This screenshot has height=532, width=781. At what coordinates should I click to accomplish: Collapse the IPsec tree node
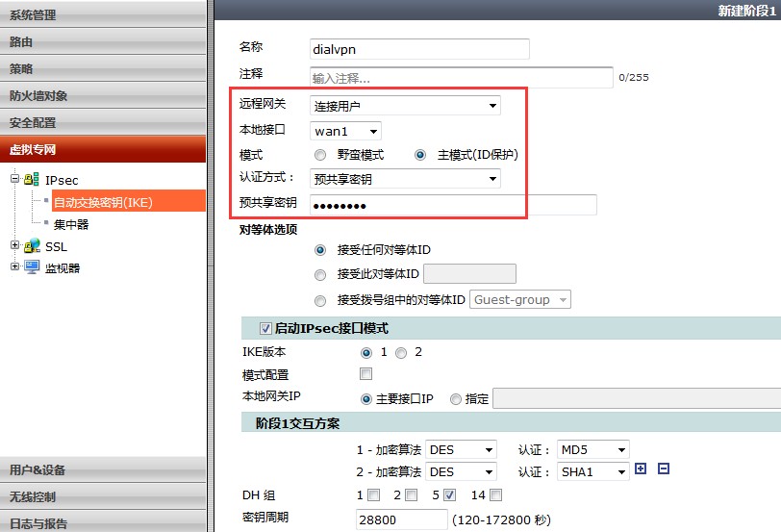click(15, 179)
